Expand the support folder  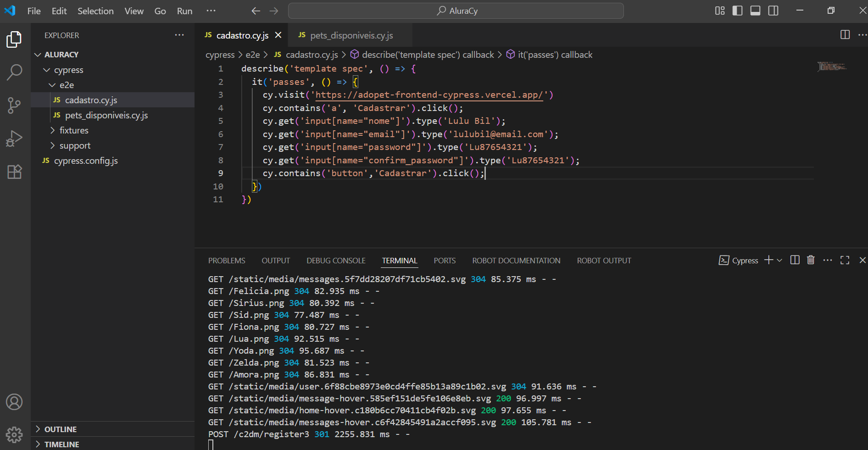coord(113,145)
